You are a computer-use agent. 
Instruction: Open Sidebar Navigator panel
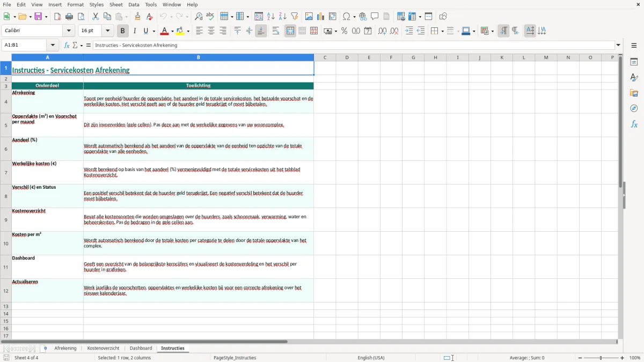[x=634, y=108]
